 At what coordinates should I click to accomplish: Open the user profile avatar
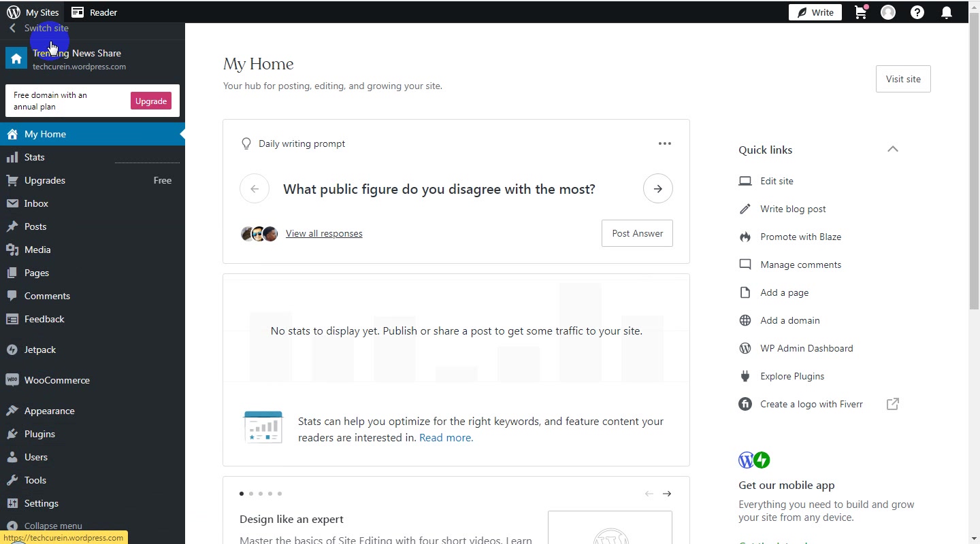pyautogui.click(x=888, y=12)
